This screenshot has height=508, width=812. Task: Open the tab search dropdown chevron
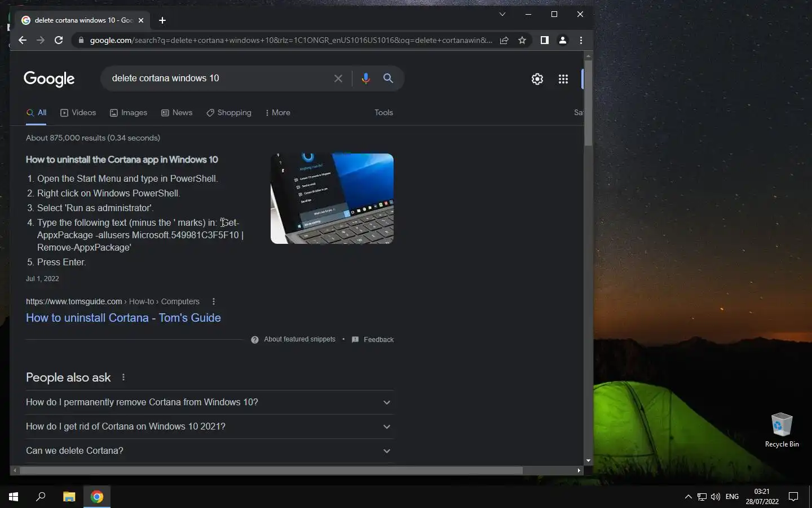coord(502,14)
